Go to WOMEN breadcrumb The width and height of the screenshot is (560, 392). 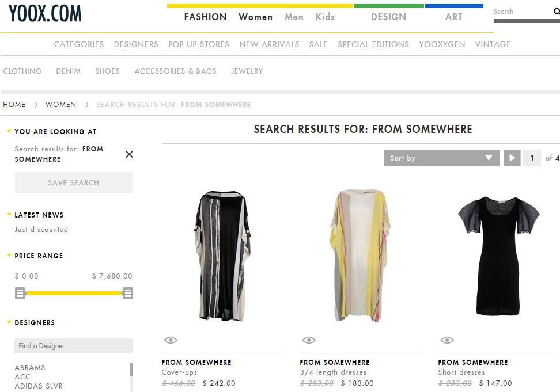(60, 105)
